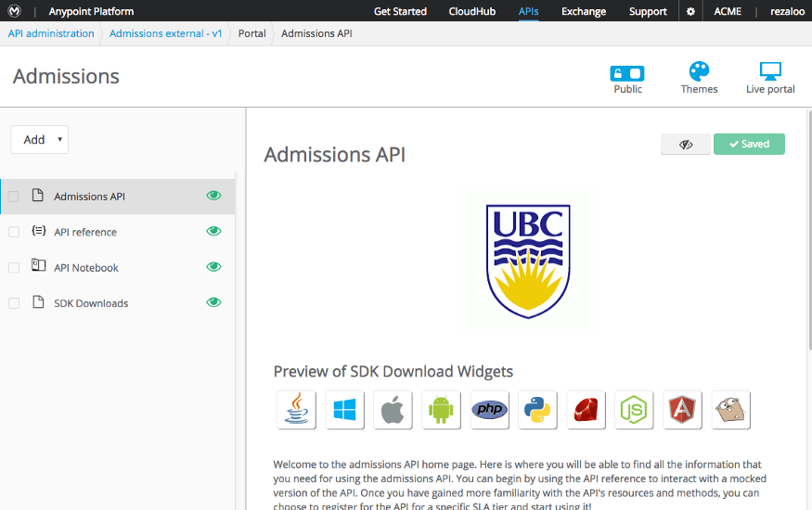Click the Ruby SDK download icon

pyautogui.click(x=586, y=410)
